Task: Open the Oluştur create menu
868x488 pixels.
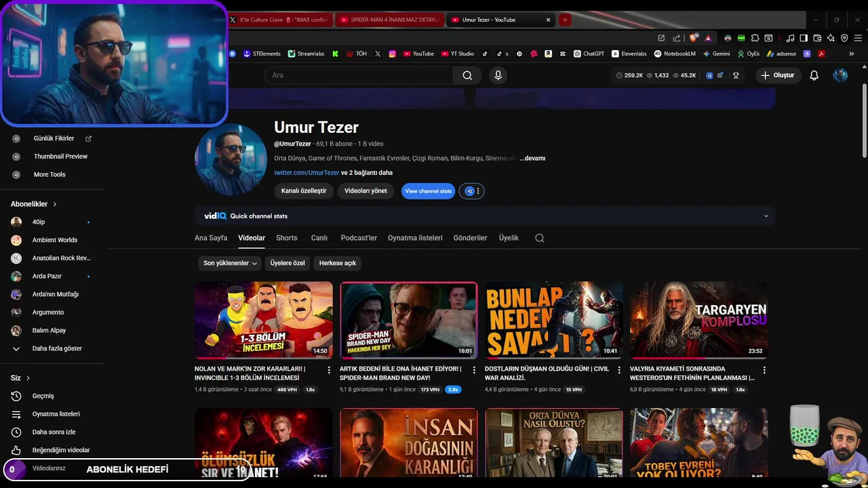Action: click(x=778, y=75)
